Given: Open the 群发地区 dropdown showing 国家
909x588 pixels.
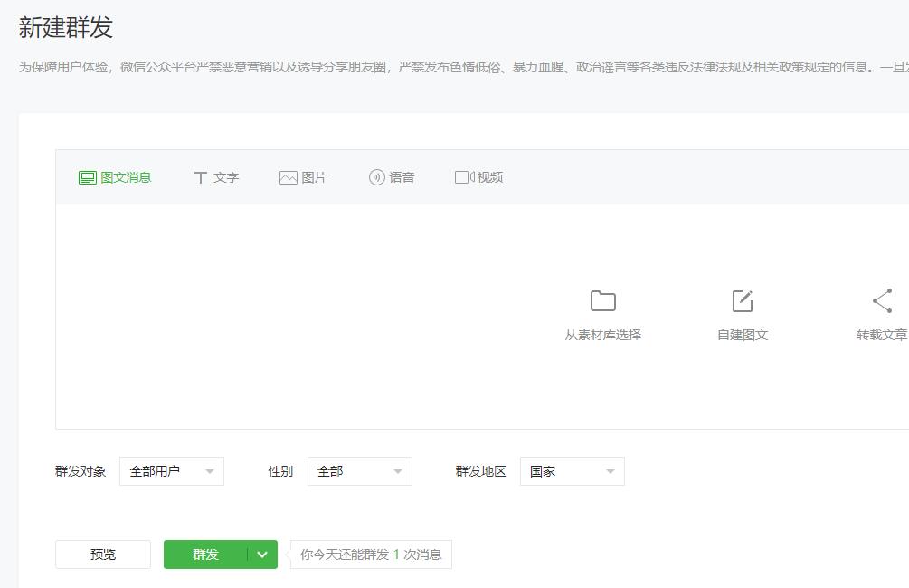Looking at the screenshot, I should pos(572,471).
